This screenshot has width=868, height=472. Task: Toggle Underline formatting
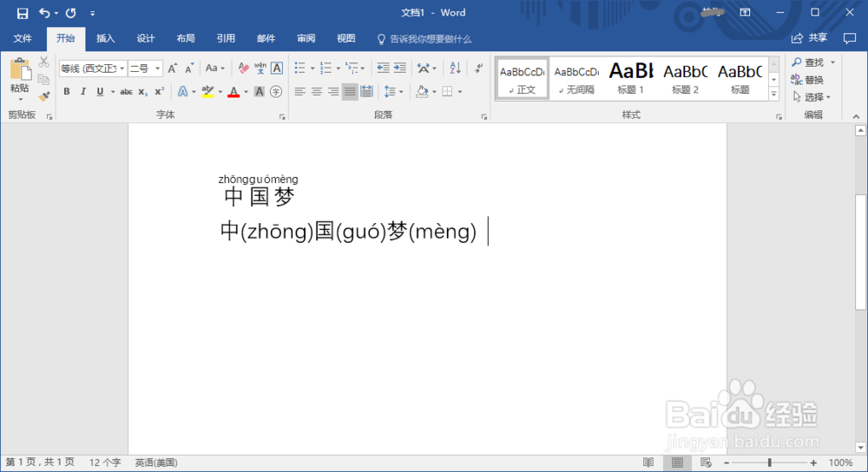pos(100,91)
